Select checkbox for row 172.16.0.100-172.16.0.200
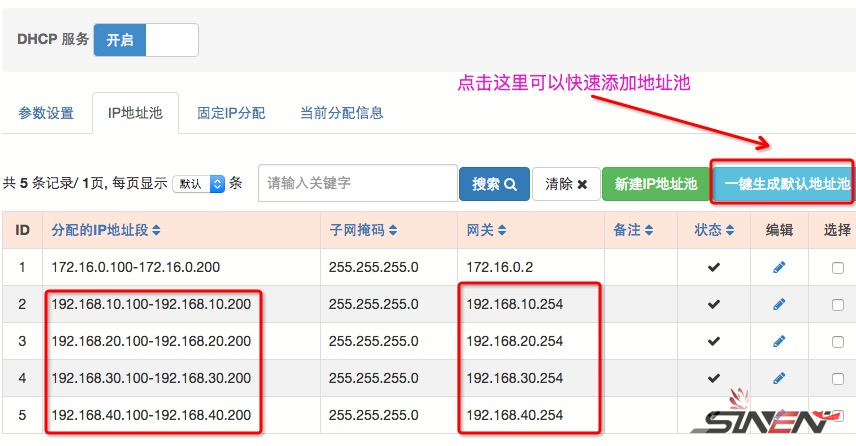Screen dimensions: 856x446 pyautogui.click(x=837, y=267)
